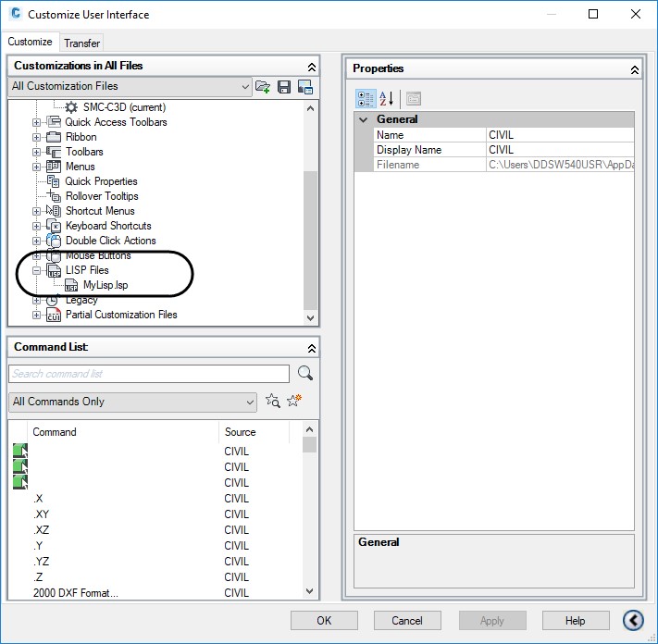Expand the Toolbars node plus box
The image size is (658, 644).
tap(36, 152)
